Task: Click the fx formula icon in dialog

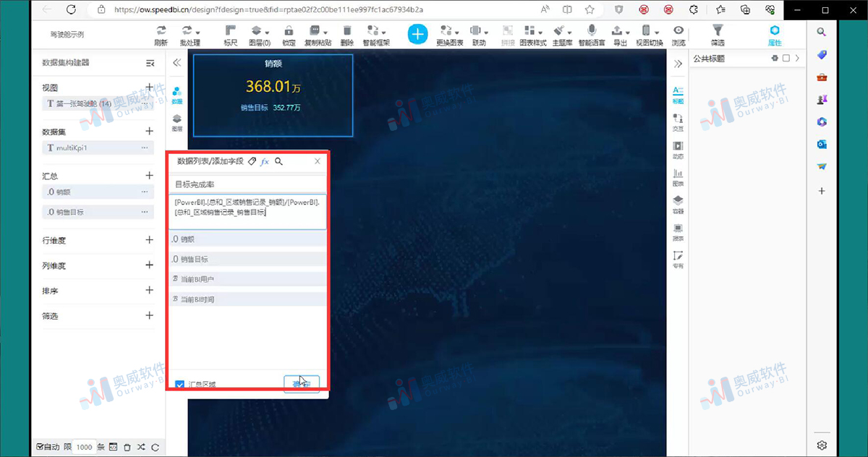Action: point(265,162)
